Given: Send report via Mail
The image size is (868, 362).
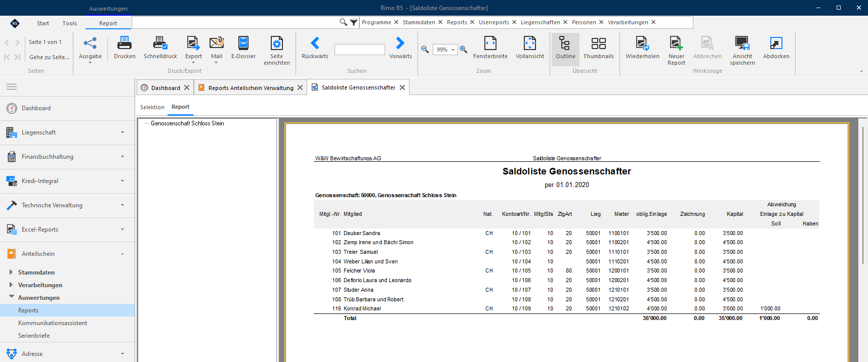Looking at the screenshot, I should [217, 50].
